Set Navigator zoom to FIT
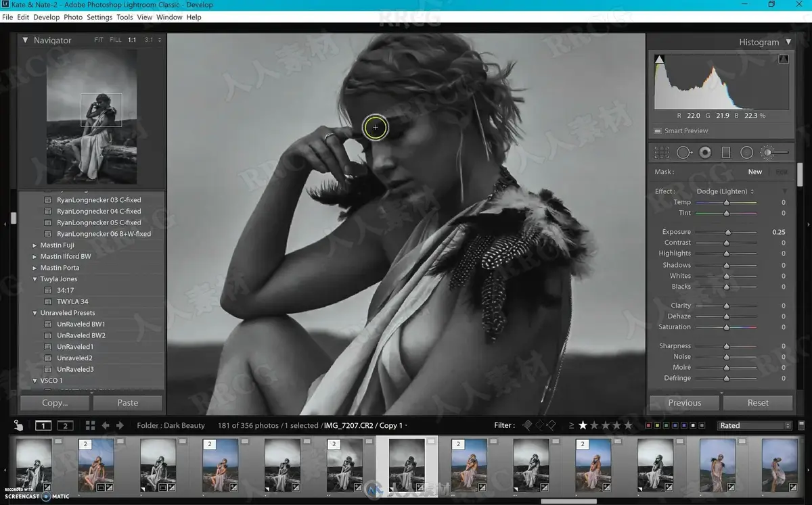Screen dimensions: 812x505 pos(99,40)
